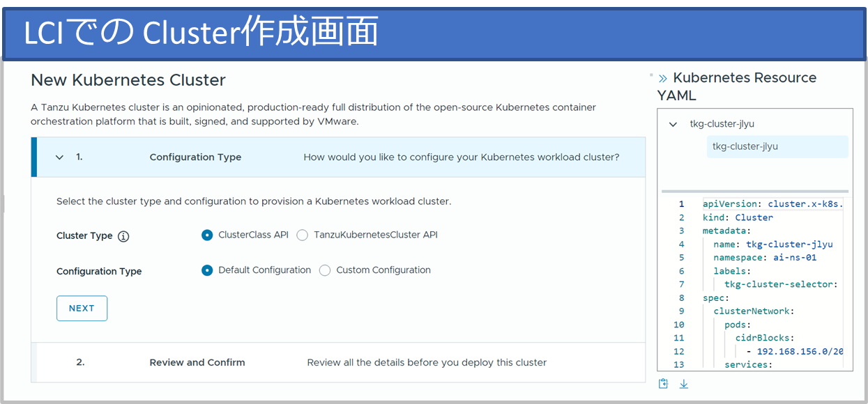Copy the YAML to clipboard
The width and height of the screenshot is (868, 404).
click(x=664, y=384)
